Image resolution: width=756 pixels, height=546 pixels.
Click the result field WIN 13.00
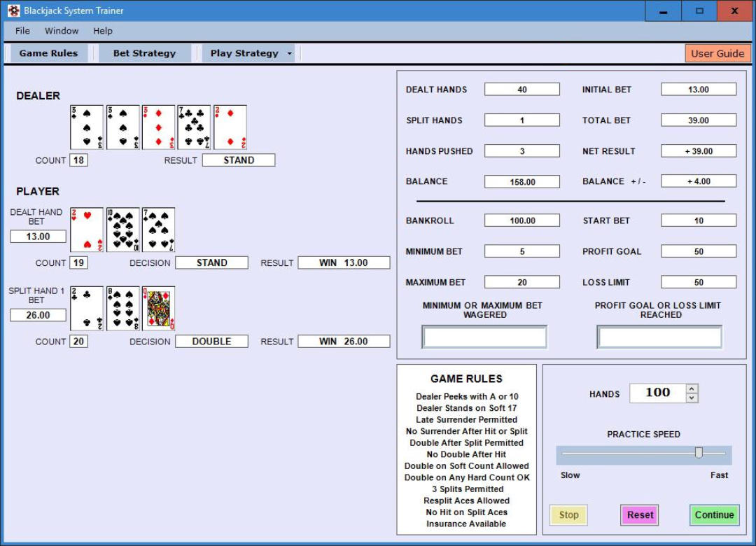[344, 263]
